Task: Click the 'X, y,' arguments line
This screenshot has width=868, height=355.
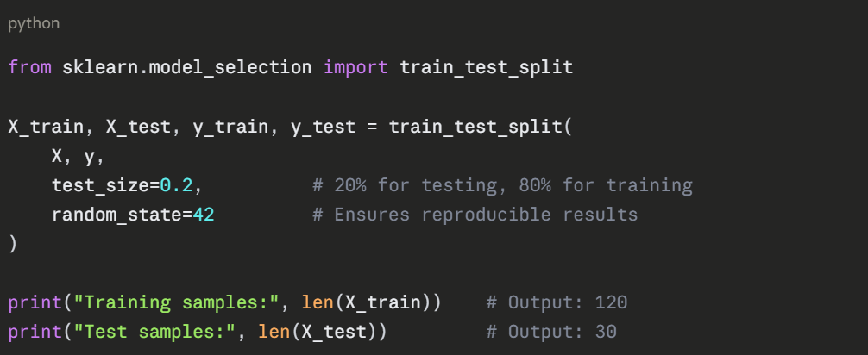Action: (79, 156)
